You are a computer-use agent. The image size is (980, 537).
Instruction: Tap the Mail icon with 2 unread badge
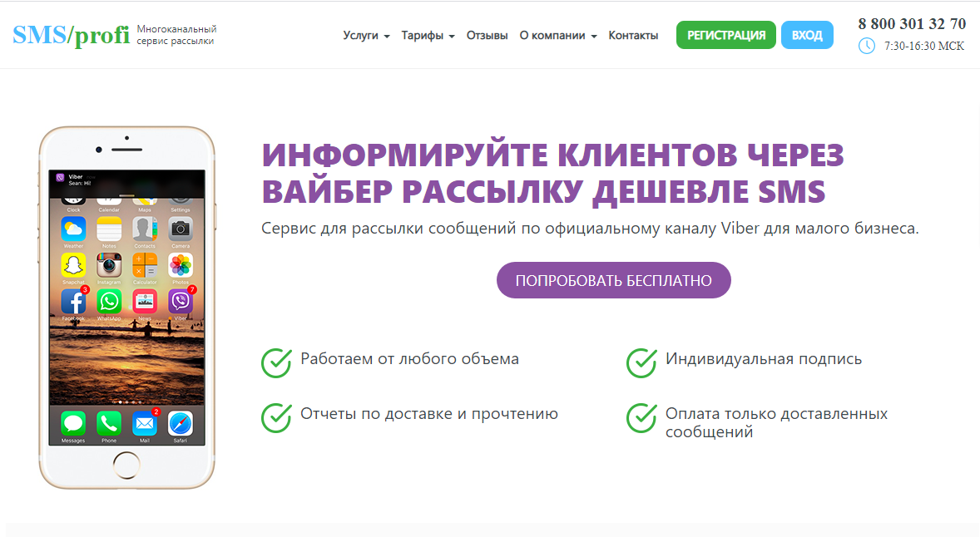pyautogui.click(x=144, y=424)
